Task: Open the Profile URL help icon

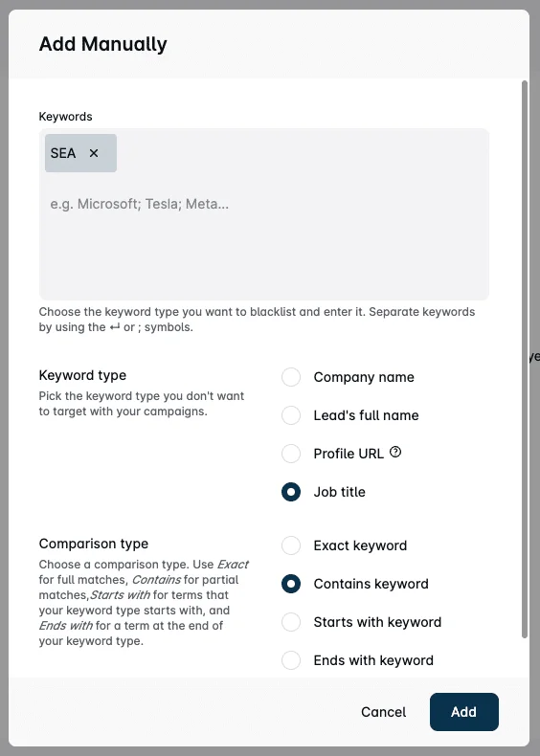Action: (x=395, y=453)
